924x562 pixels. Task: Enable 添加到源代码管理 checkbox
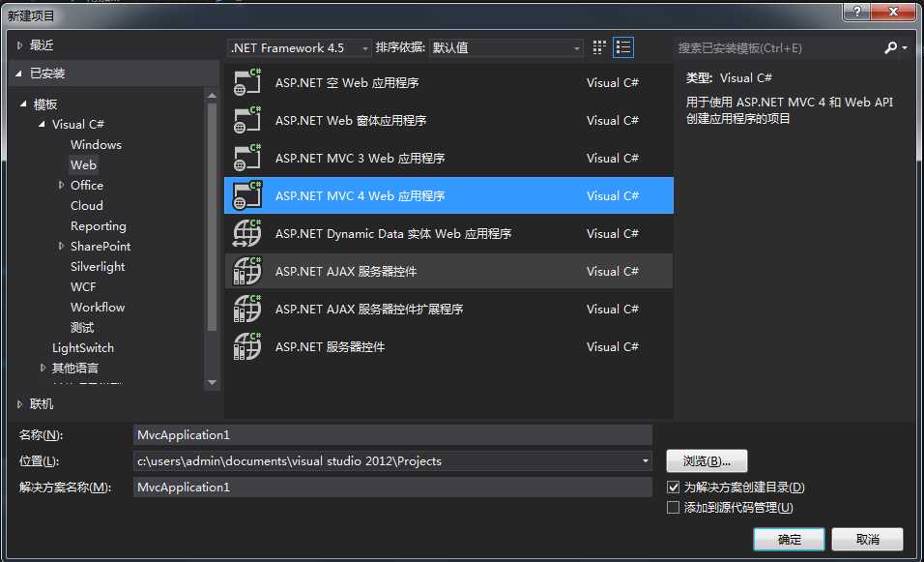click(x=673, y=507)
